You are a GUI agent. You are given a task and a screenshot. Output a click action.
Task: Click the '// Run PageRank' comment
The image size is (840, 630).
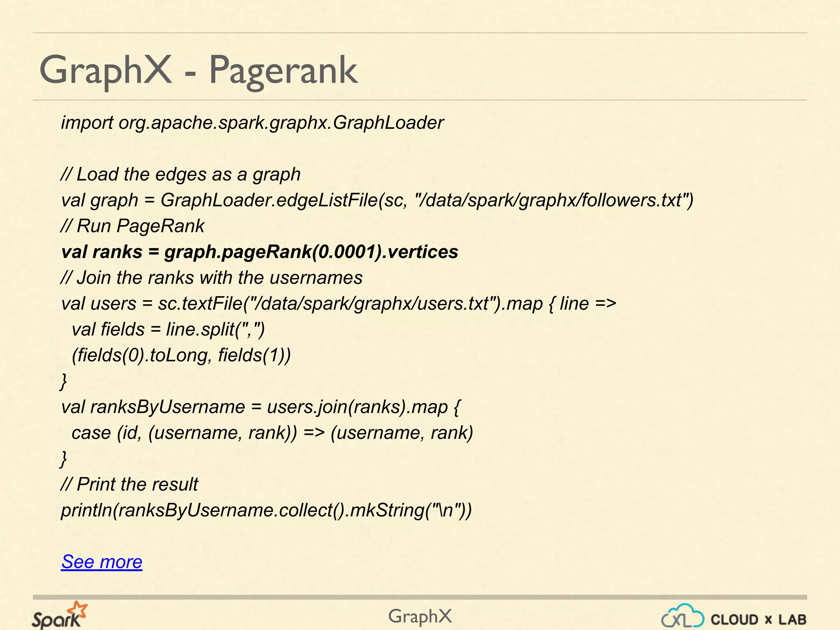click(132, 226)
